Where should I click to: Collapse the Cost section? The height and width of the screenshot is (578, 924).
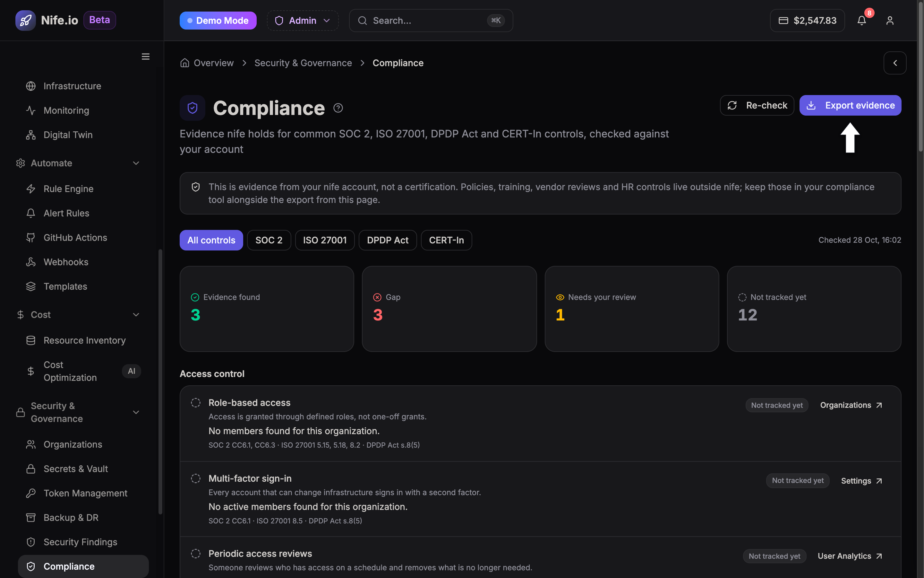coord(78,315)
